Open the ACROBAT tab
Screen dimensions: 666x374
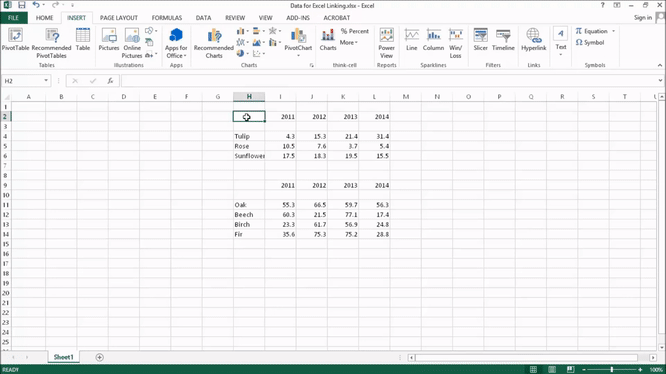click(336, 18)
